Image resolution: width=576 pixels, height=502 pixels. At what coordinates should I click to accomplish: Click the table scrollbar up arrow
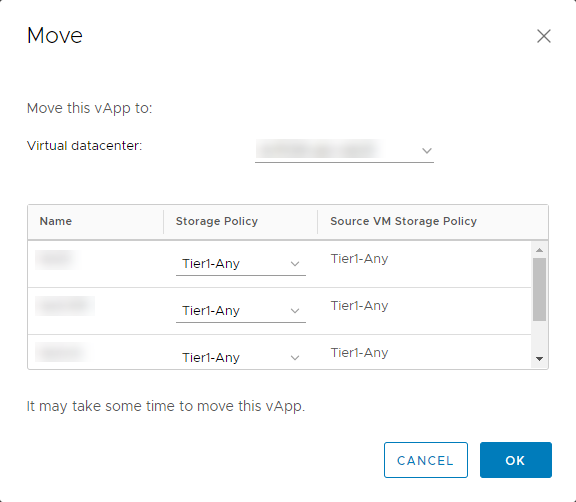(x=539, y=250)
